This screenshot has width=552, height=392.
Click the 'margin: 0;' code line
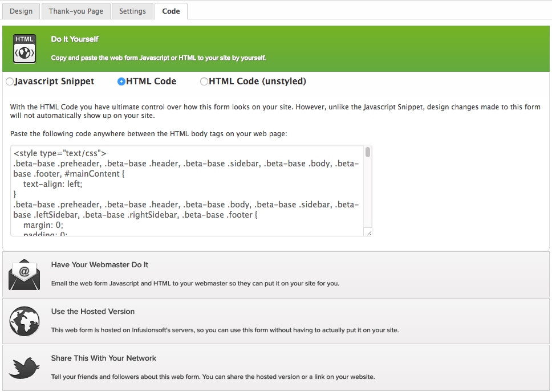pyautogui.click(x=43, y=225)
